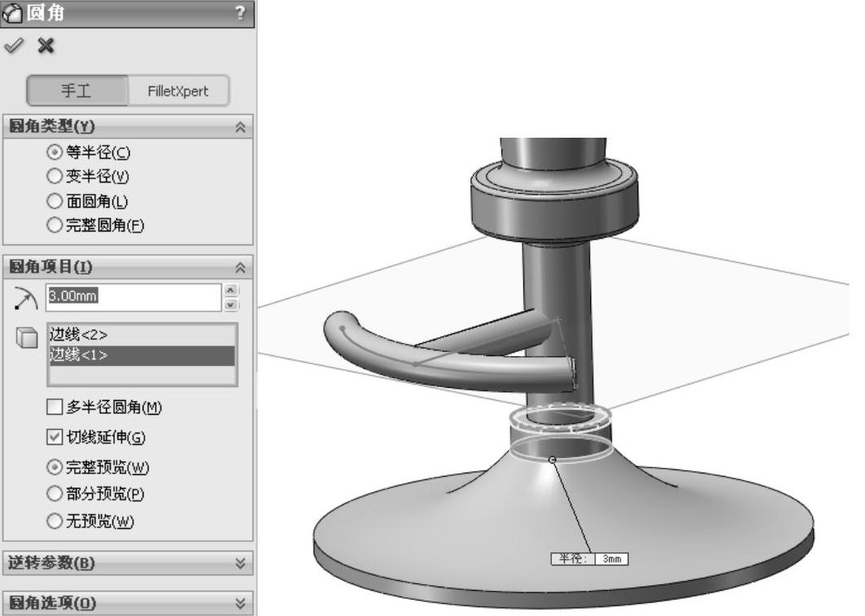This screenshot has height=616, width=865.
Task: Enable the 多半径圆角 checkbox
Action: [x=55, y=407]
